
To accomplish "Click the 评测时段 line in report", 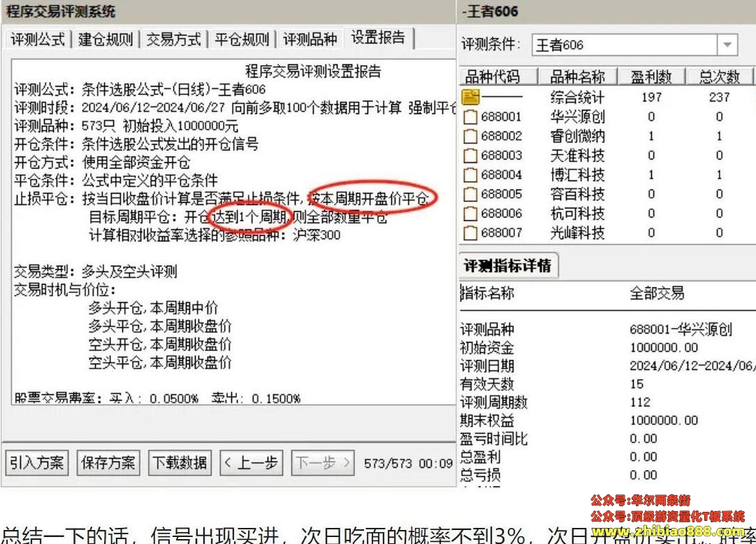I will tap(235, 108).
